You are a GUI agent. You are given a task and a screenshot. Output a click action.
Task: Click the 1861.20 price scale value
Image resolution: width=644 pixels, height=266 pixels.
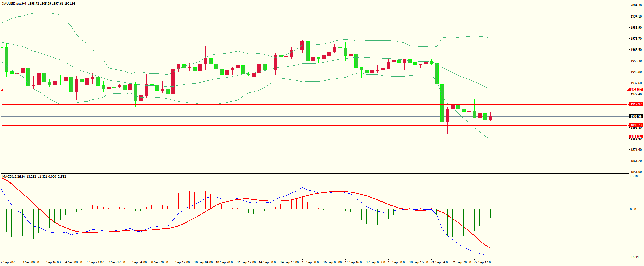tap(636, 161)
